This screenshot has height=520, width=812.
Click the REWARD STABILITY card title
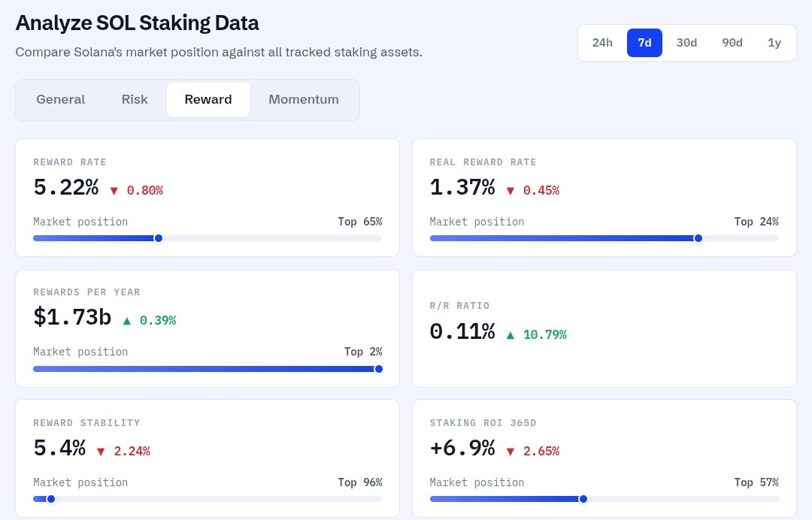[x=86, y=423]
